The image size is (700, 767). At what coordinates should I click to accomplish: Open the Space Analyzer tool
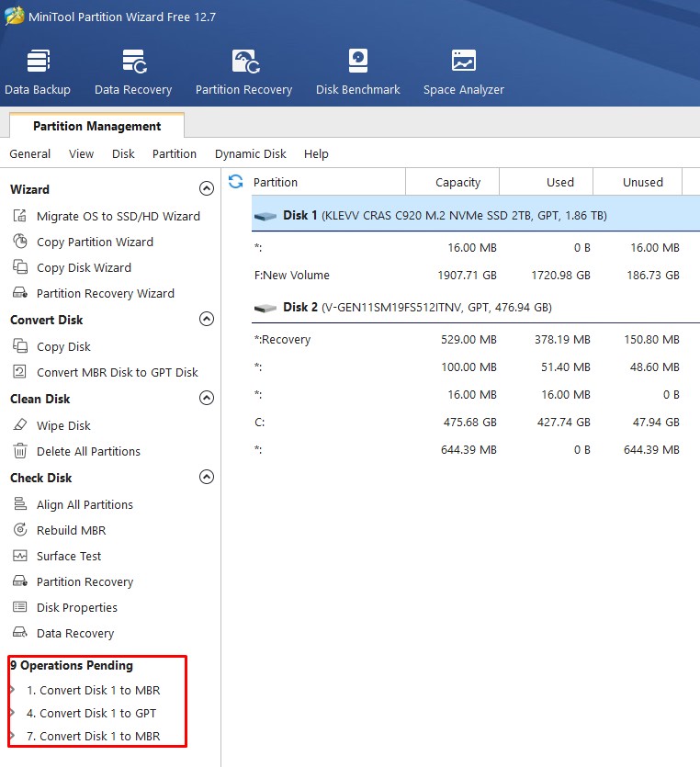click(x=463, y=72)
